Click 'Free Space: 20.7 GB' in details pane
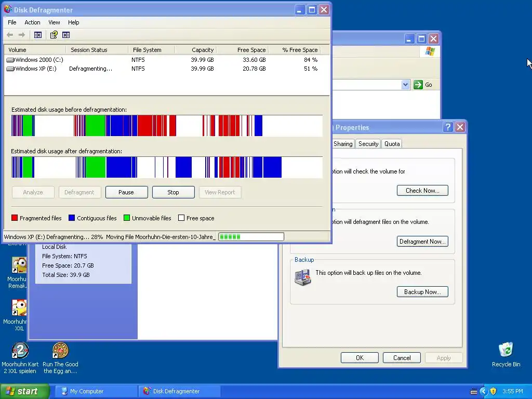The image size is (532, 399). coord(68,265)
